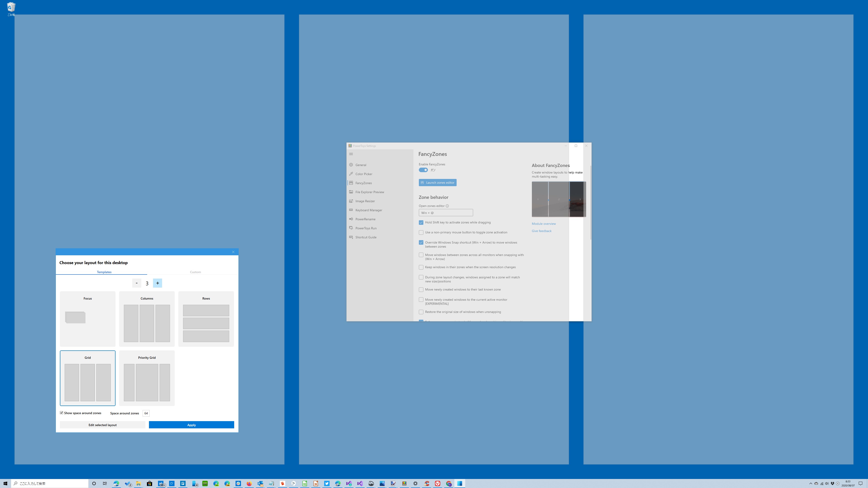Image resolution: width=868 pixels, height=488 pixels.
Task: Decrease zone count with minus button
Action: pyautogui.click(x=137, y=283)
